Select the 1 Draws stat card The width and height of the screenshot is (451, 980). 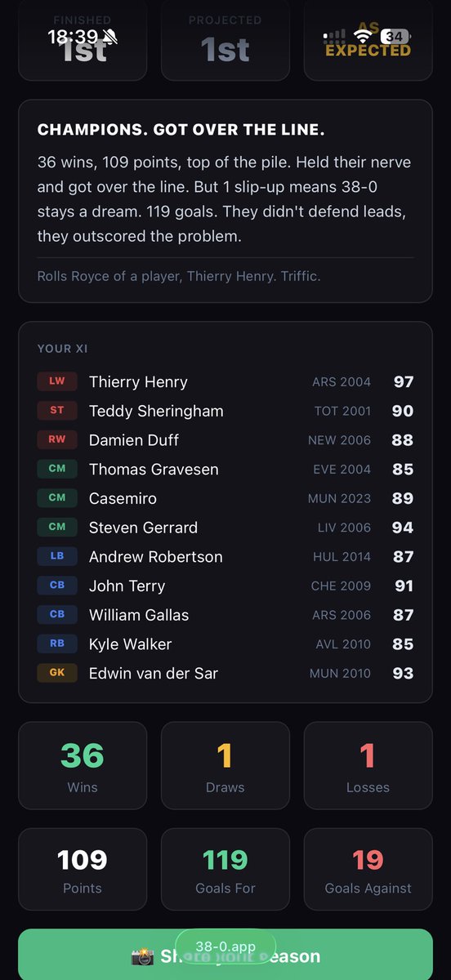click(x=225, y=764)
